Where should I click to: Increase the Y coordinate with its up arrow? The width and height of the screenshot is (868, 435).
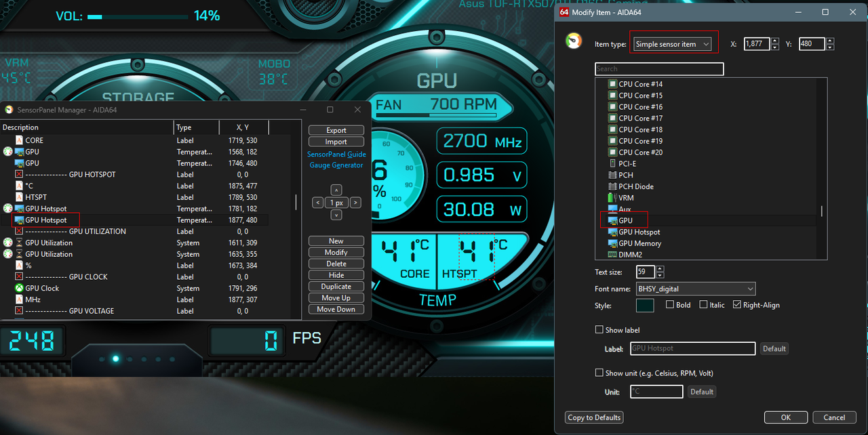tap(830, 41)
